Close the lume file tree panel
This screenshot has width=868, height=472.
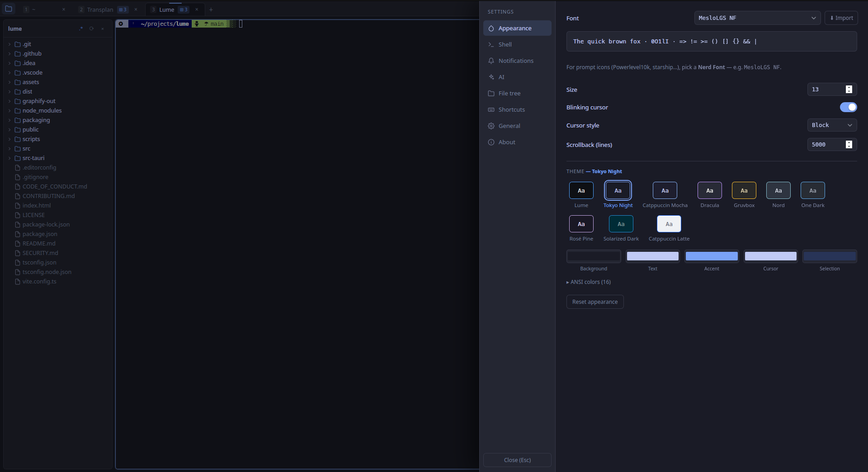pos(103,28)
